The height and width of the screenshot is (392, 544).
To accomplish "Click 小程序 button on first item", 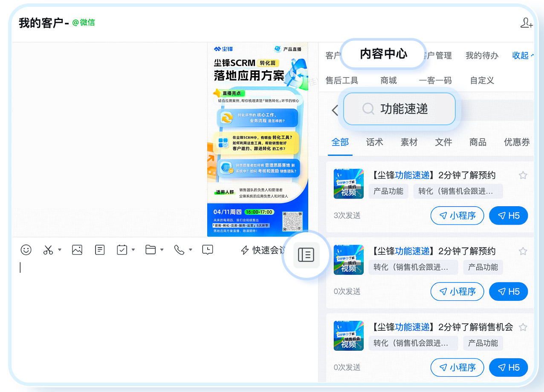I will pos(457,216).
